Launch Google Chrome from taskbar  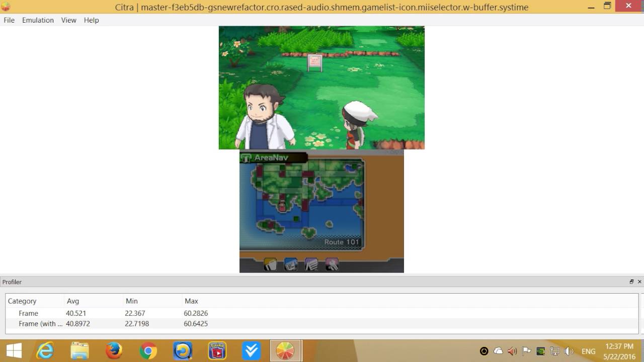(148, 351)
